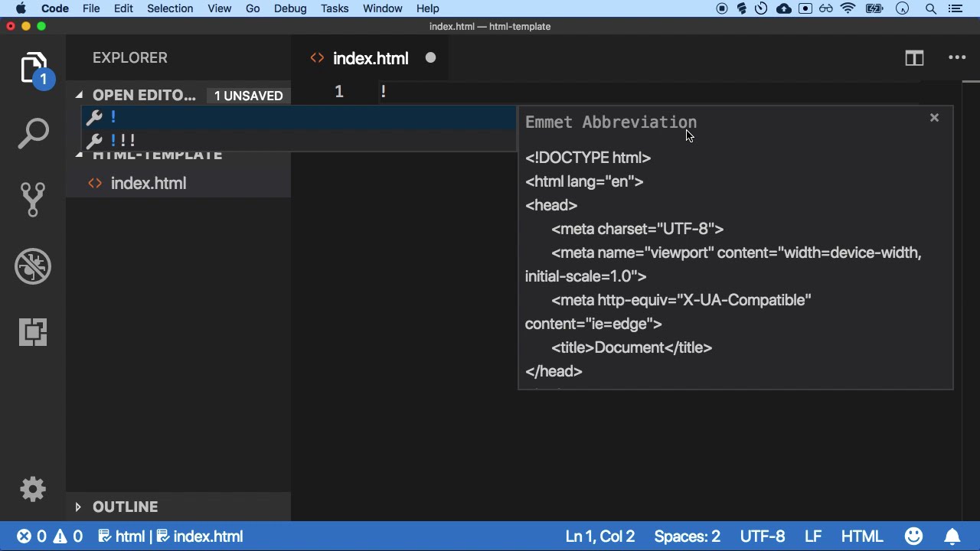Click the cloud upload menu bar icon
The width and height of the screenshot is (980, 551).
(784, 8)
